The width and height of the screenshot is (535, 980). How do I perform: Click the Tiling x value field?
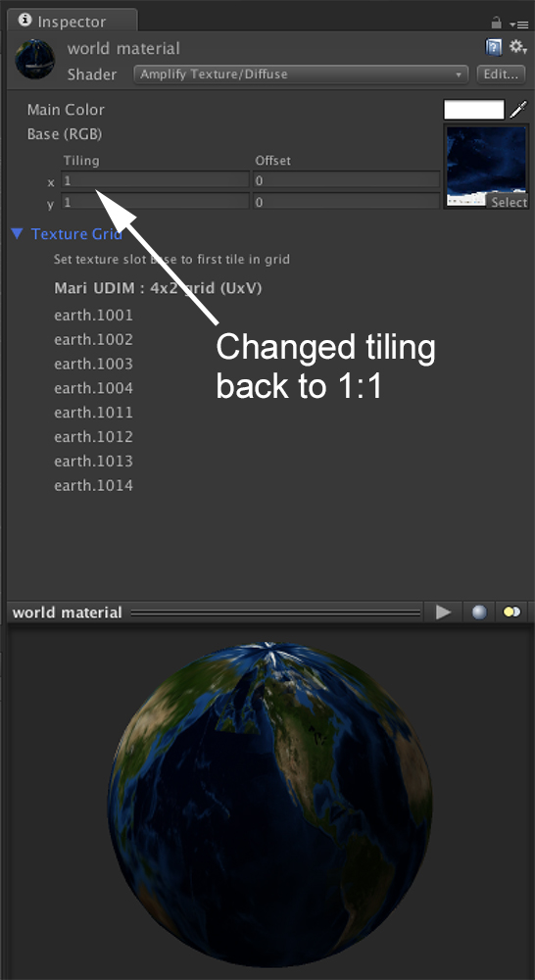(x=155, y=180)
